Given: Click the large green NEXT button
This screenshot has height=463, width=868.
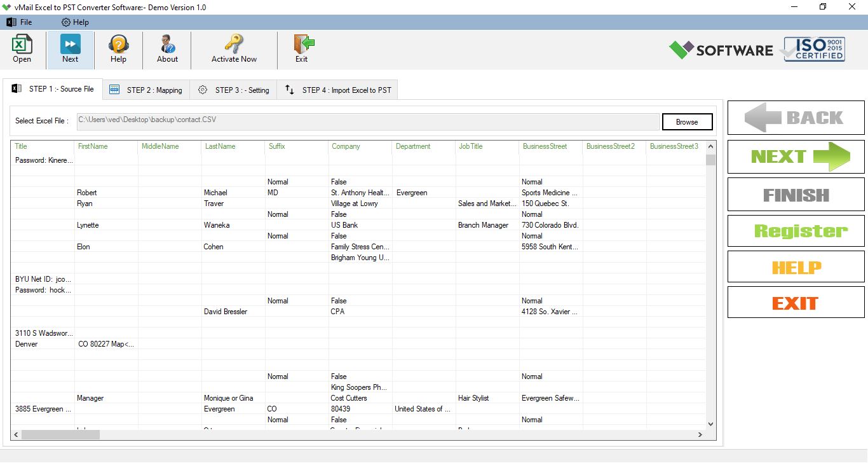Looking at the screenshot, I should tap(796, 156).
